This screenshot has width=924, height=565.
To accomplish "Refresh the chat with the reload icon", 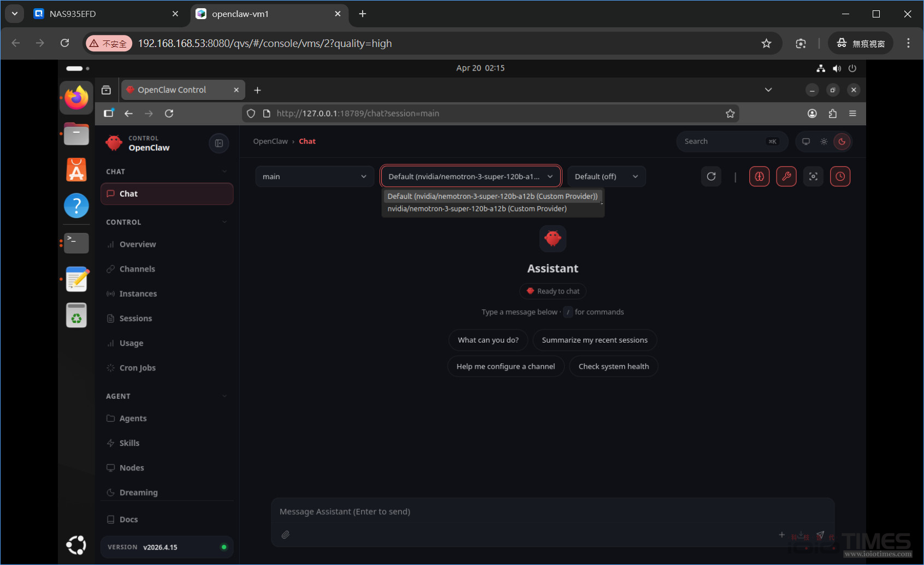I will (710, 176).
